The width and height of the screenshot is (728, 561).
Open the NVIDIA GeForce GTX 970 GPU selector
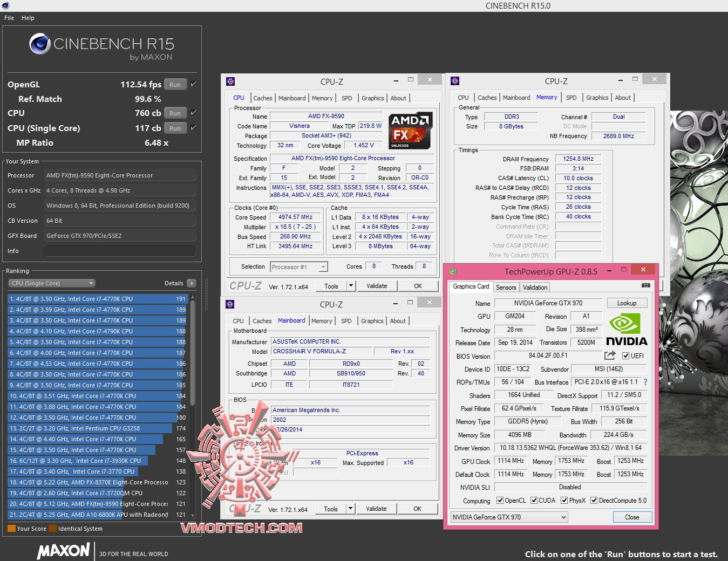(x=509, y=517)
